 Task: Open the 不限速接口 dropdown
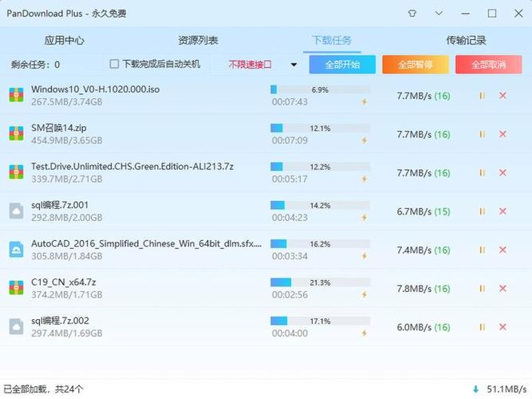[294, 65]
